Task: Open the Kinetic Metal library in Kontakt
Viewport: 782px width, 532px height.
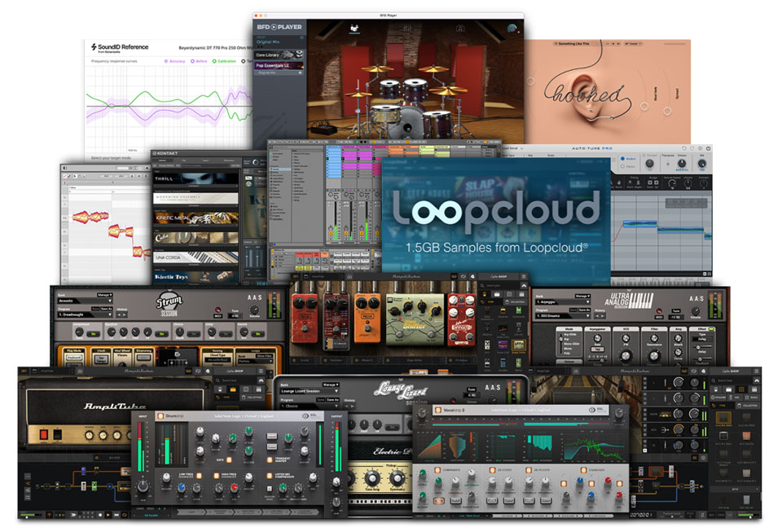Action: [195, 218]
